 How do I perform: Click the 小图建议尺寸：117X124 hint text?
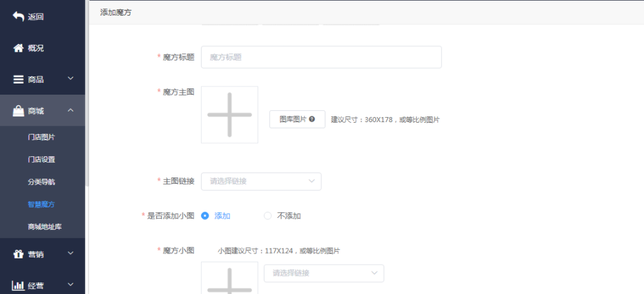[279, 251]
